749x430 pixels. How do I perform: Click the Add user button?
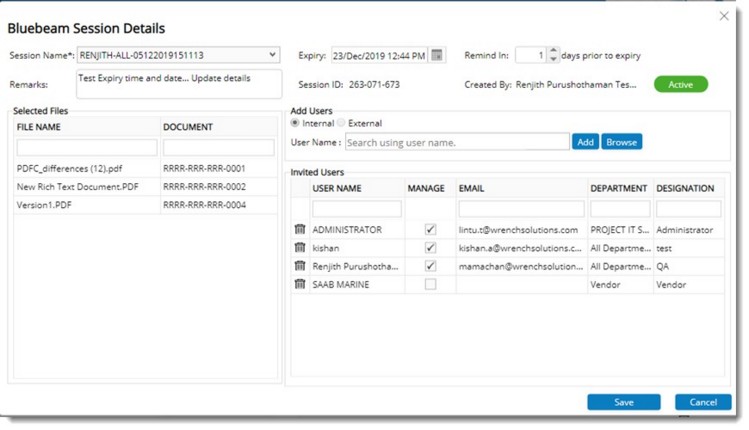585,142
